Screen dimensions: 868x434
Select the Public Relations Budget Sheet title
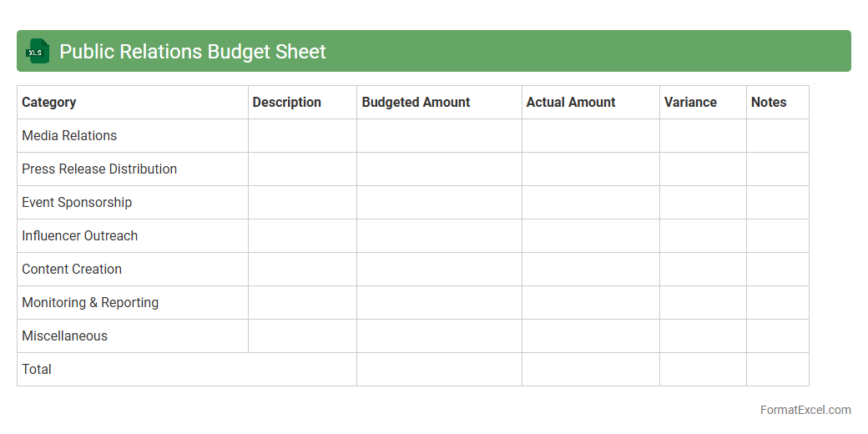[x=193, y=52]
